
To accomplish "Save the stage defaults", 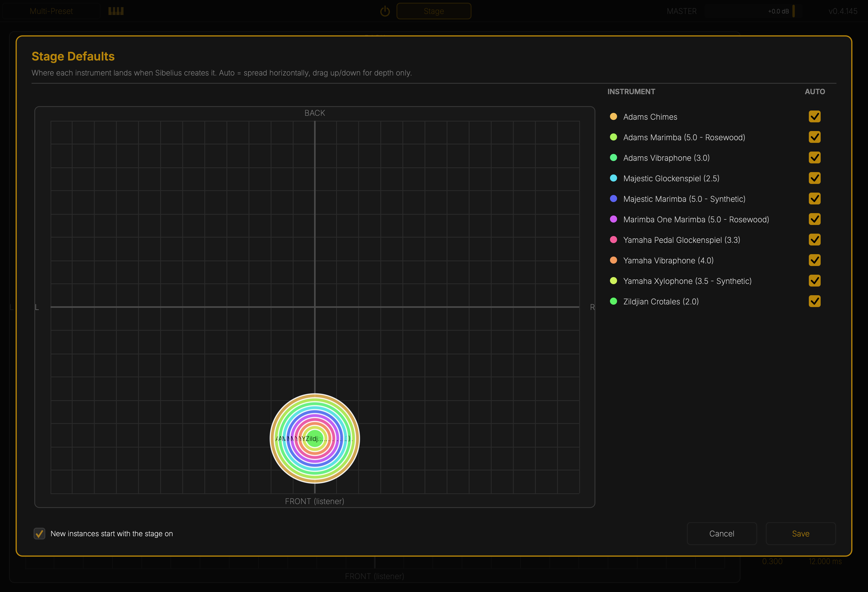I will [800, 533].
